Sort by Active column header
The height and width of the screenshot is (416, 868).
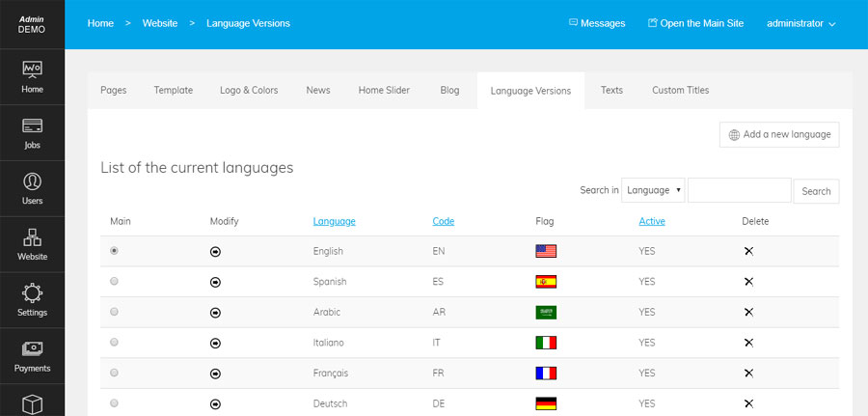click(652, 221)
